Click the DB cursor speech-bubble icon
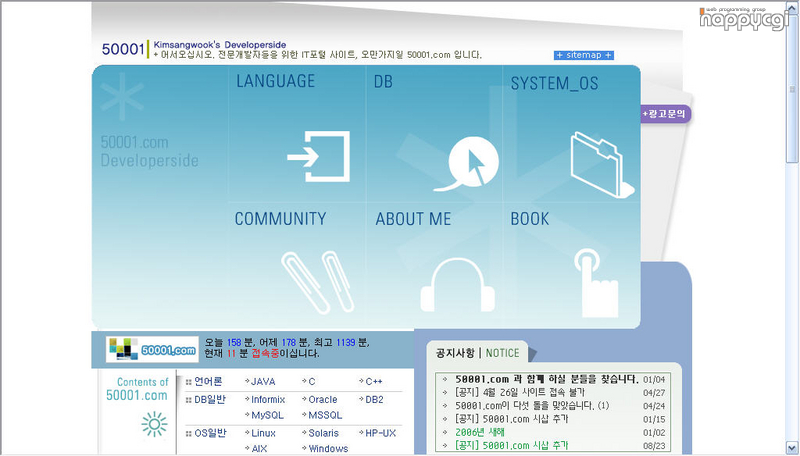Image resolution: width=800 pixels, height=456 pixels. point(466,163)
